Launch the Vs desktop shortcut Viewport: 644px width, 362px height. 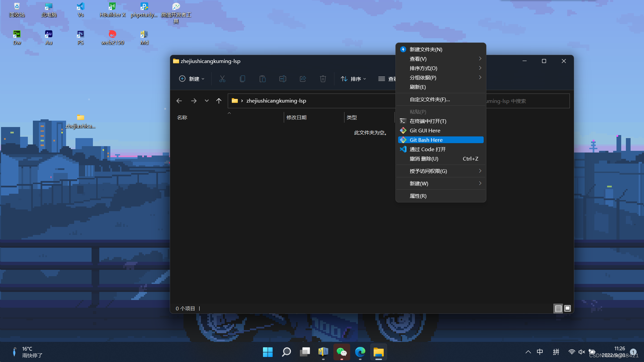tap(80, 10)
